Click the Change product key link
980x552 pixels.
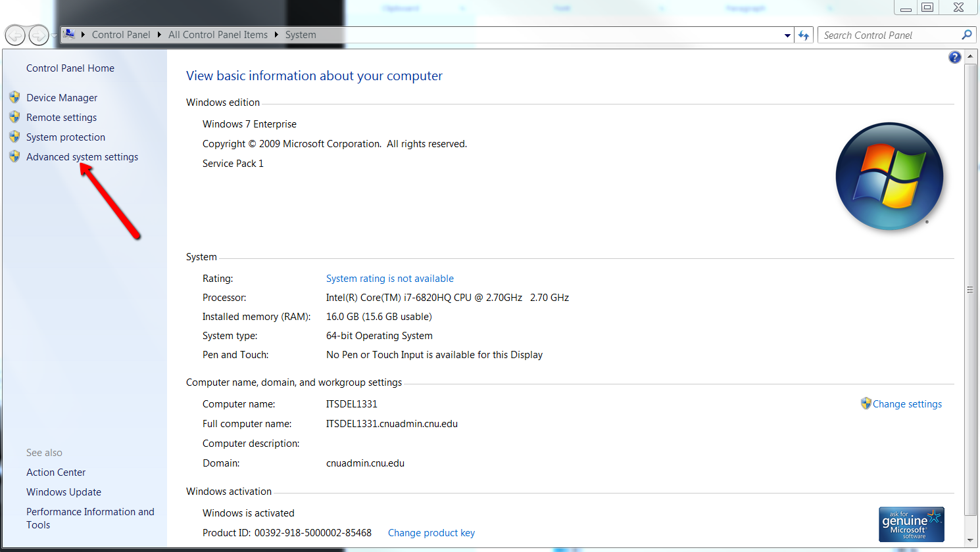[x=431, y=533]
